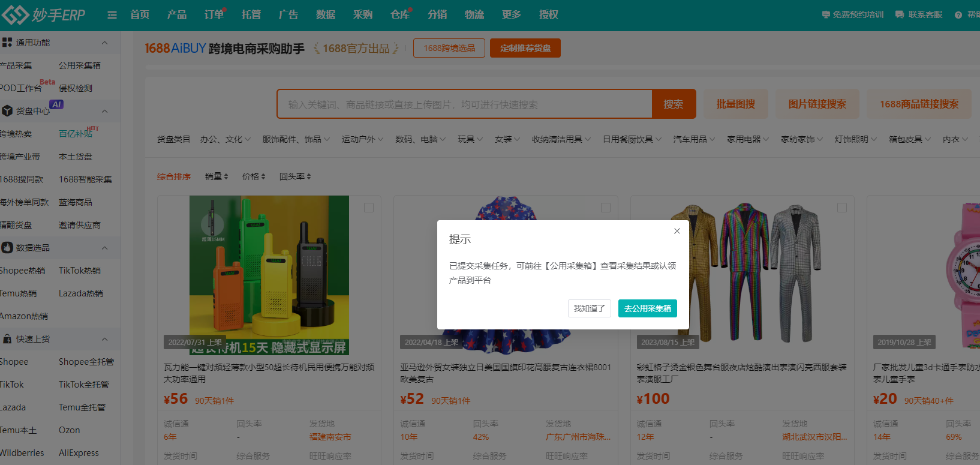Open the 订单 top menu
The width and height of the screenshot is (980, 465).
[214, 15]
